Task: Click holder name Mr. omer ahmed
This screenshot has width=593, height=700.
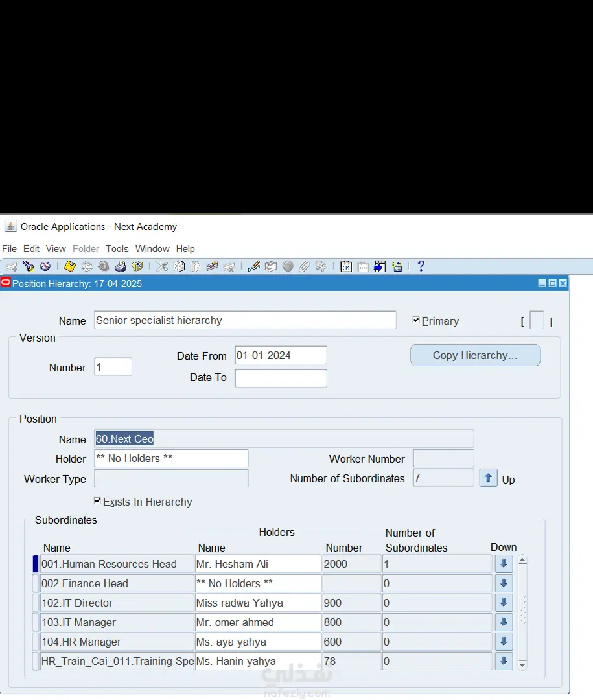Action: click(x=258, y=622)
